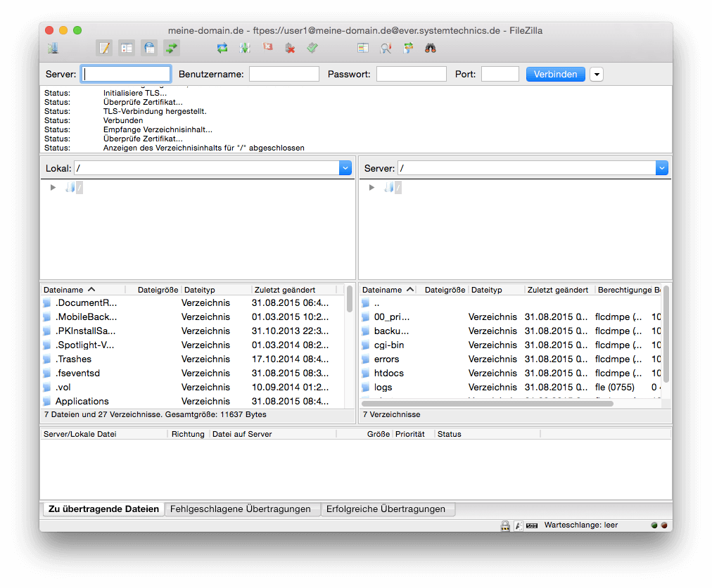Click the local root folder icon in tree
712x588 pixels.
[x=70, y=187]
